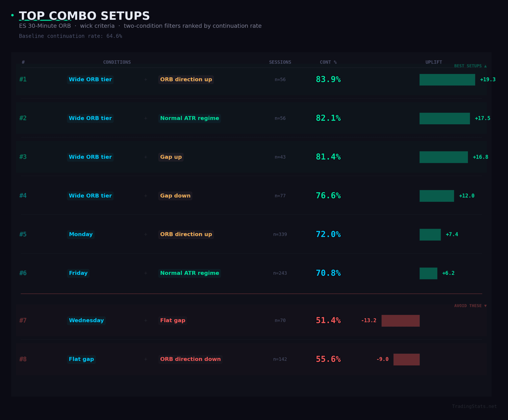Viewport: 508px width, 420px height.
Task: Click the AVOID THESE down-arrow label
Action: pyautogui.click(x=470, y=306)
